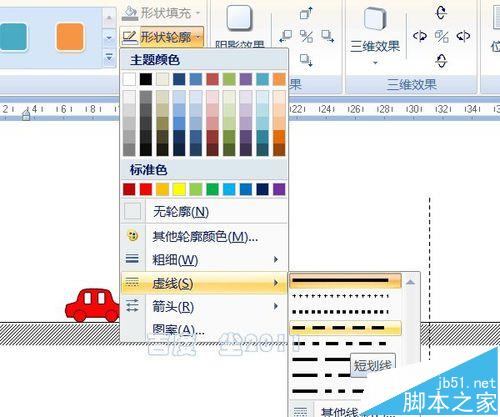Expand the shape styles gallery more arrow
The width and height of the screenshot is (500, 417).
tap(109, 57)
